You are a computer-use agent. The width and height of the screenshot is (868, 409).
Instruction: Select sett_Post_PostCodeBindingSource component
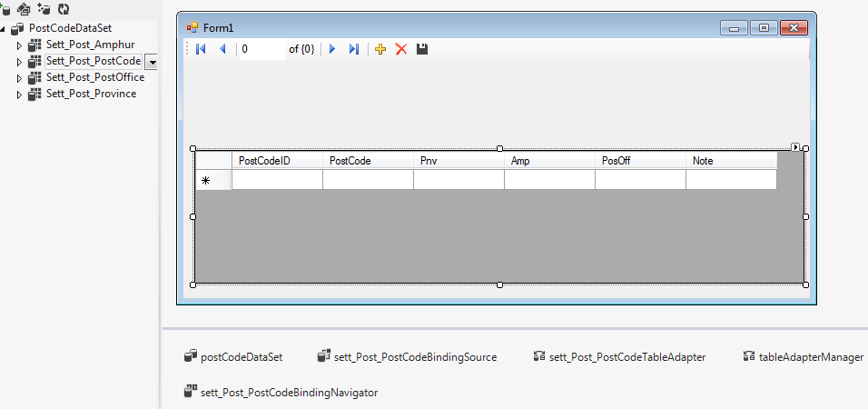[x=408, y=357]
